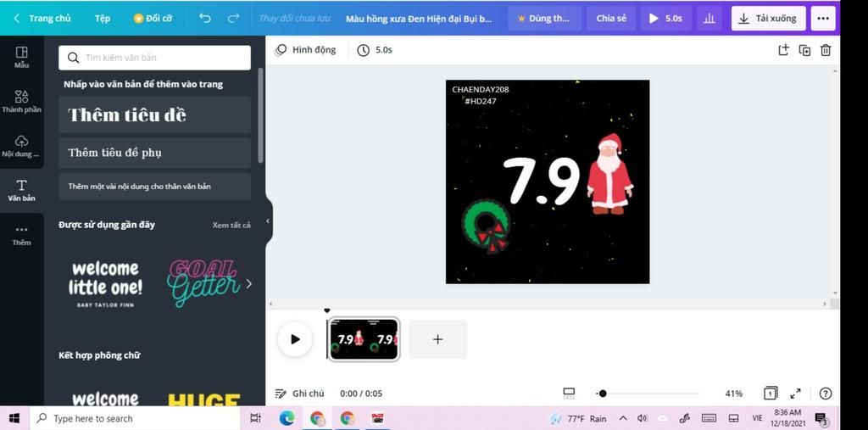Click the volume speaker tray icon
The width and height of the screenshot is (868, 430).
[643, 418]
